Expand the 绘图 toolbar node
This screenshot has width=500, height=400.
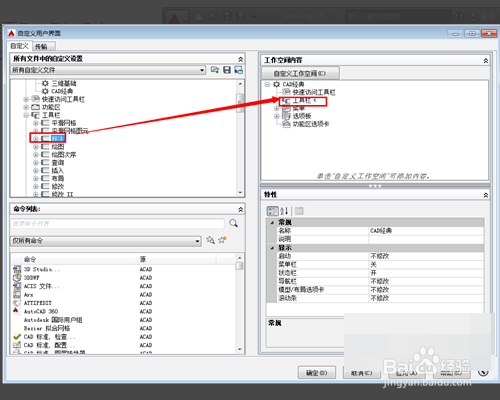[x=36, y=147]
